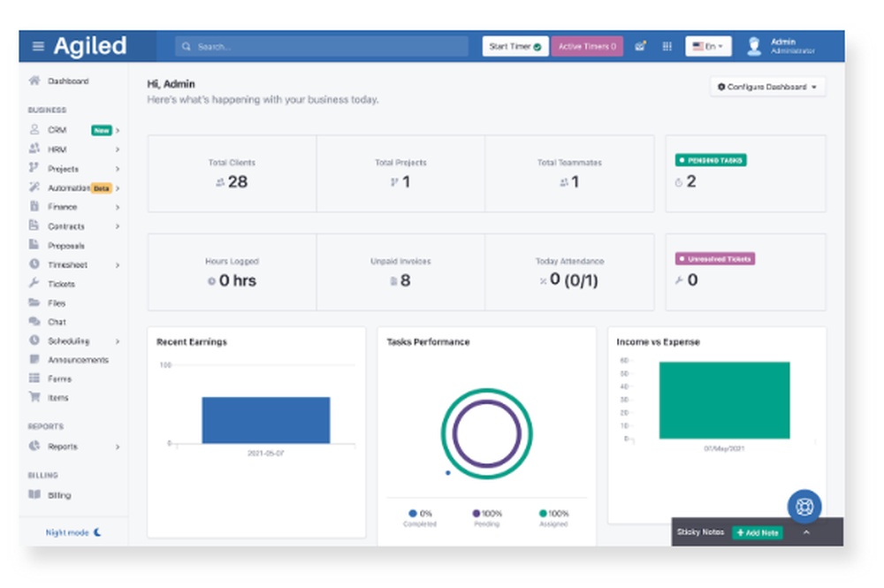Go to Dashboard in the sidebar
This screenshot has width=884, height=588.
(x=68, y=81)
